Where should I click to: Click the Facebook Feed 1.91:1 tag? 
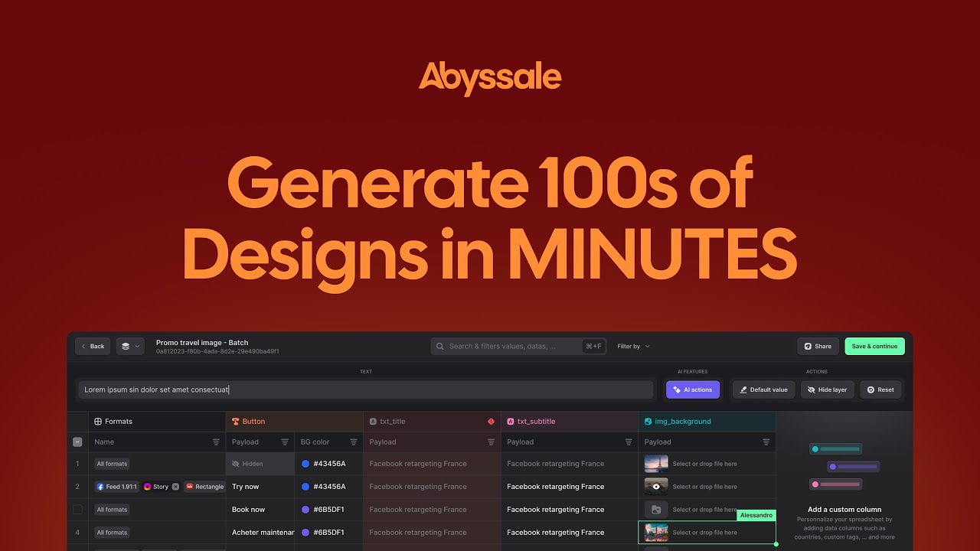tap(116, 487)
